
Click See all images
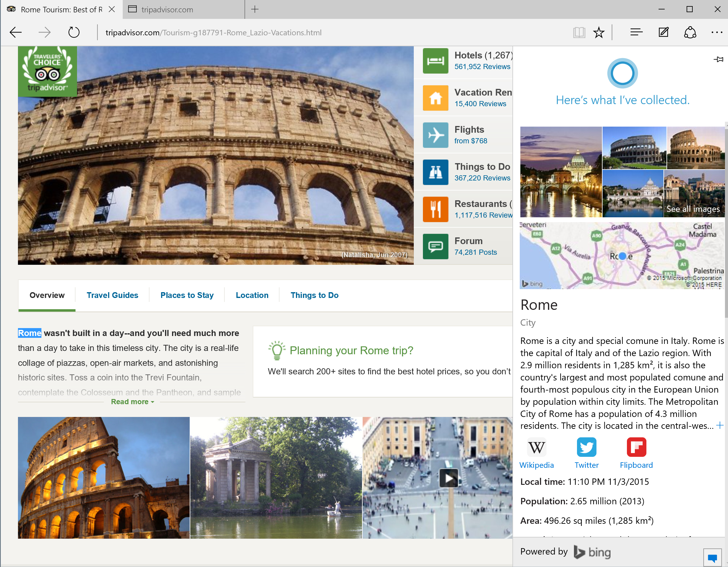[x=693, y=209]
